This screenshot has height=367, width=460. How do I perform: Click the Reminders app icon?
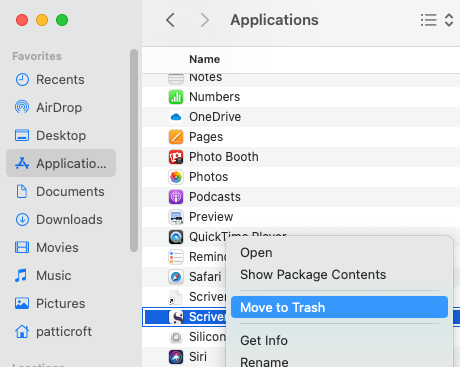coord(176,257)
